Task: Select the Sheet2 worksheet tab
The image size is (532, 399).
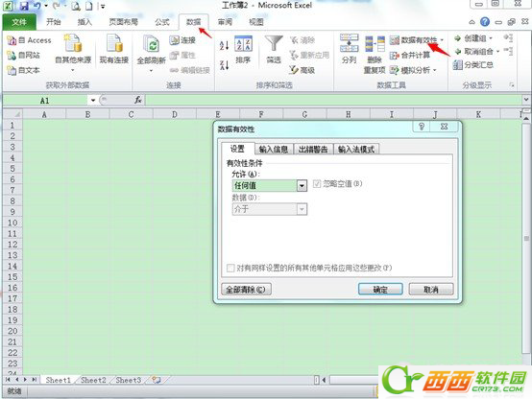Action: point(93,380)
